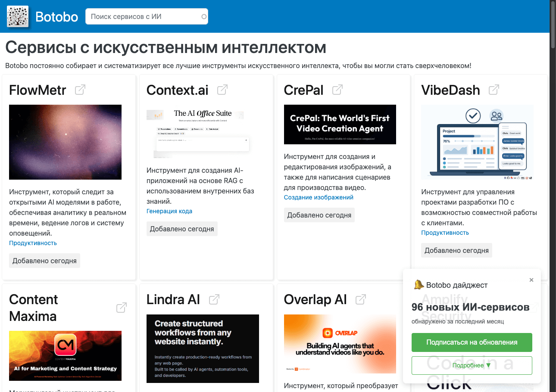The width and height of the screenshot is (556, 392).
Task: Open the Lindra AI card title
Action: pos(173,299)
